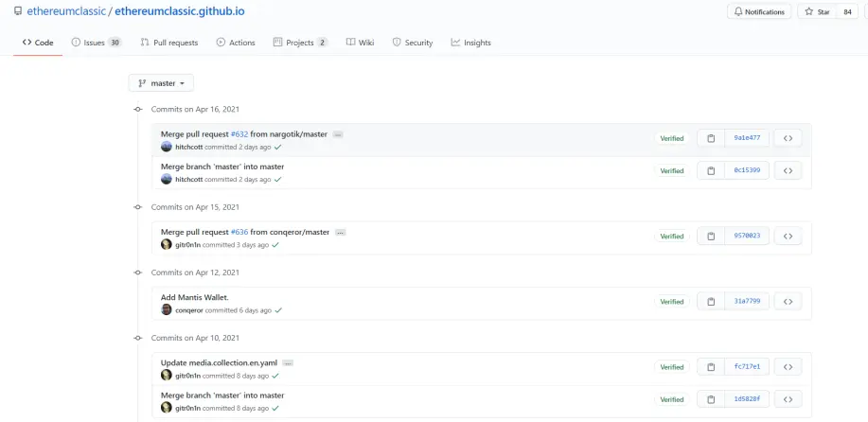Copy full SHA for commit 0c15399

tap(711, 171)
